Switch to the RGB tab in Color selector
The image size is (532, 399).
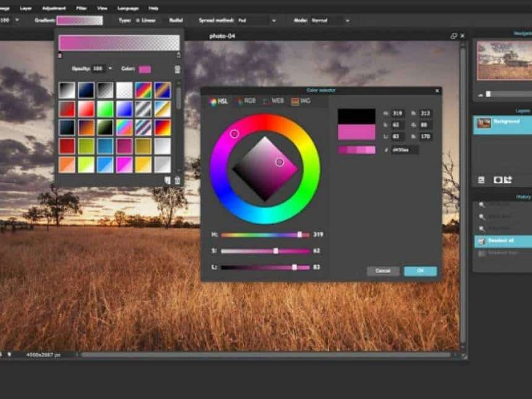(x=246, y=101)
